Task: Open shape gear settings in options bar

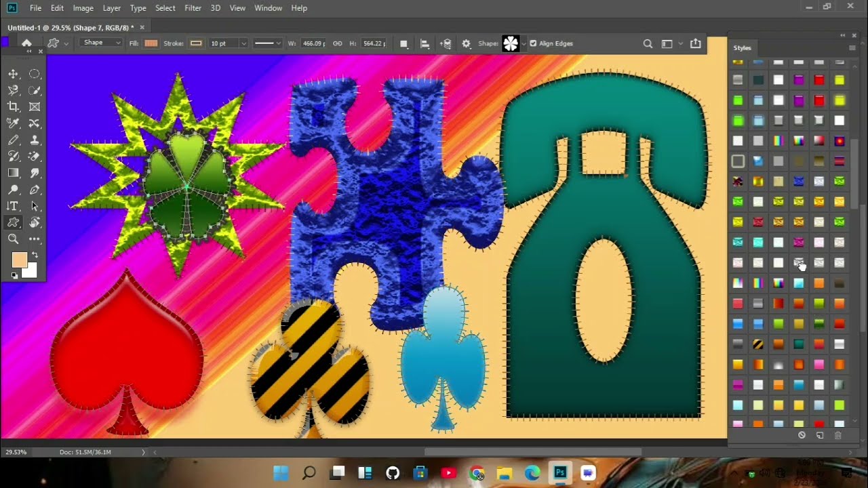Action: coord(466,43)
